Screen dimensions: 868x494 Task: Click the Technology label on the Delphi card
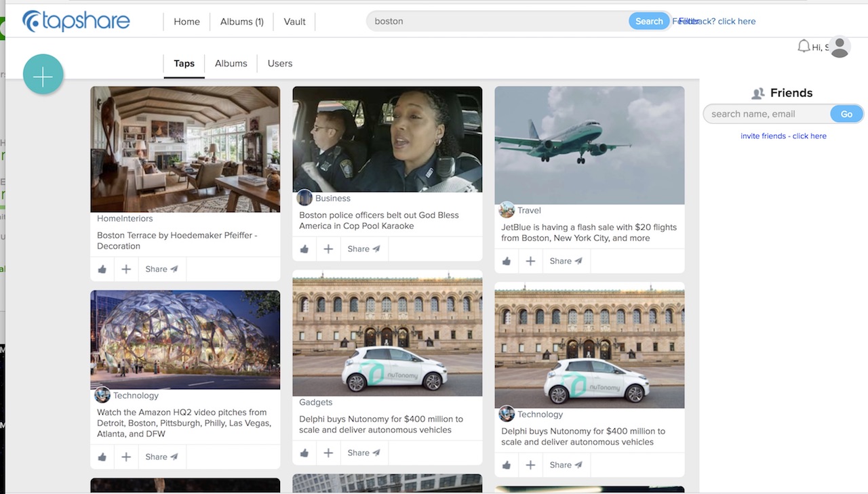tap(540, 415)
